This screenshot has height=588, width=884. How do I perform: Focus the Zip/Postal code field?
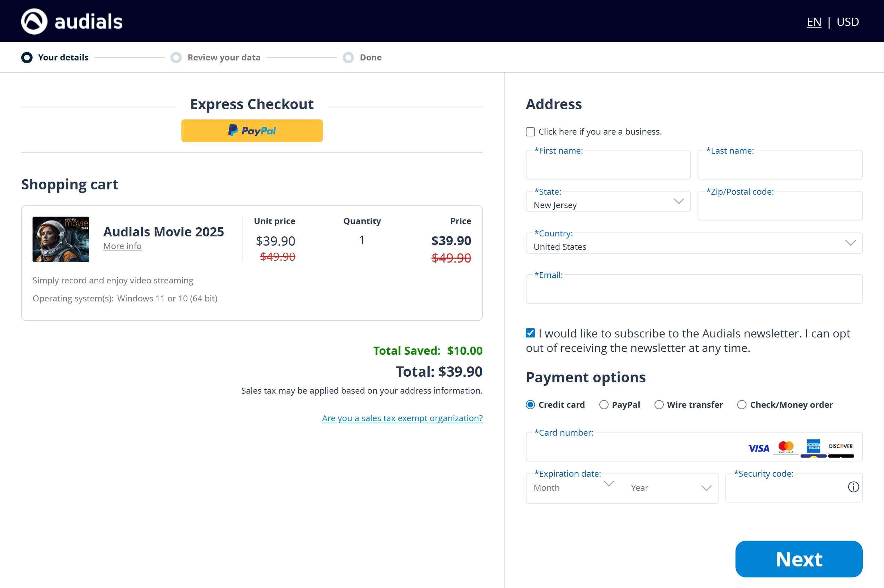[x=780, y=206]
